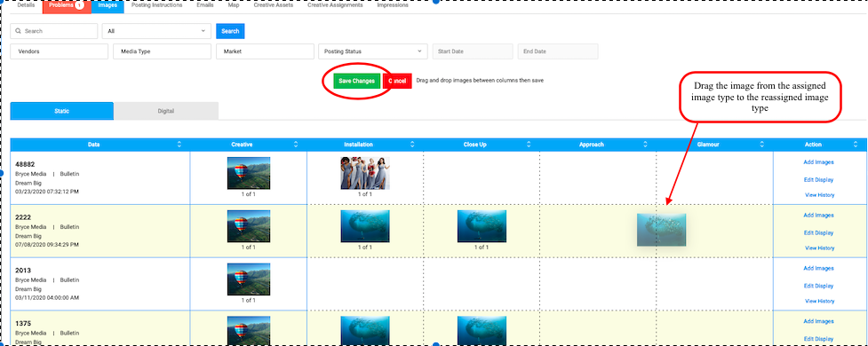Viewport: 868px width, 346px height.
Task: Open the Market filter field
Action: 265,51
